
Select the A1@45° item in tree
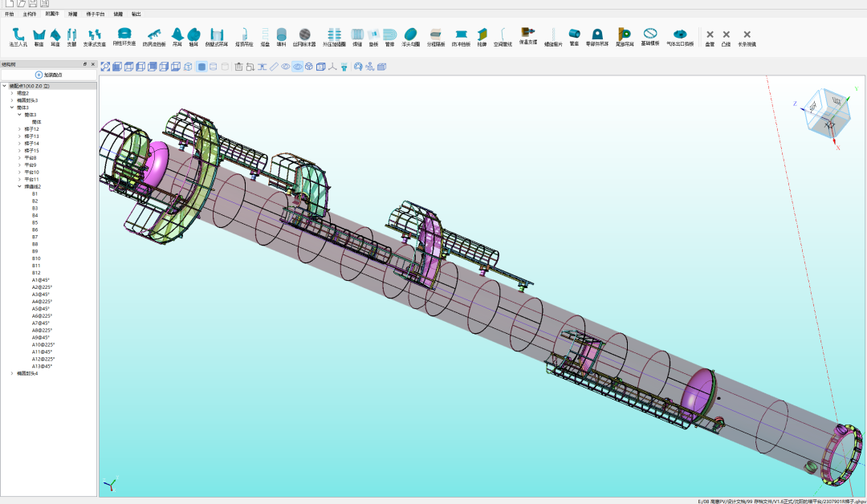click(40, 280)
